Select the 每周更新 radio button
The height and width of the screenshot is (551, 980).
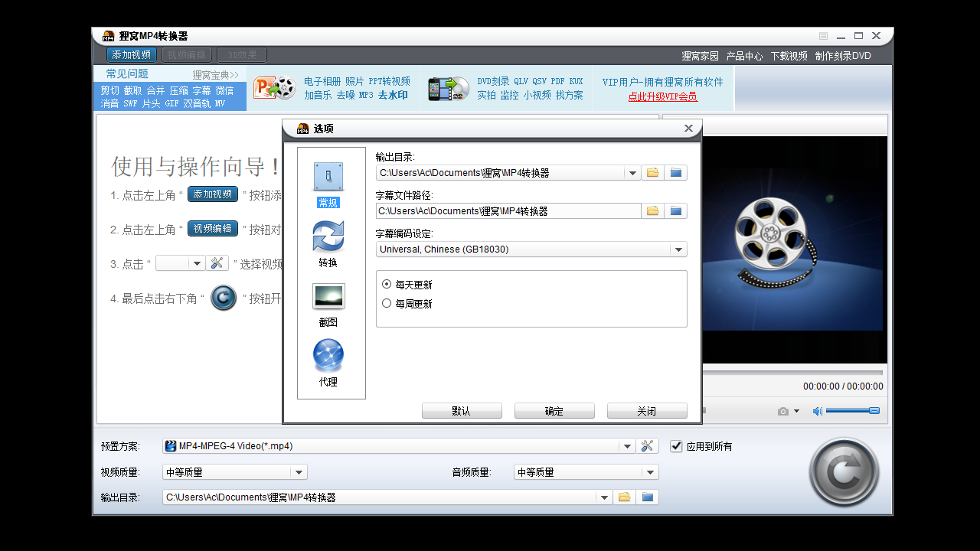pos(387,303)
